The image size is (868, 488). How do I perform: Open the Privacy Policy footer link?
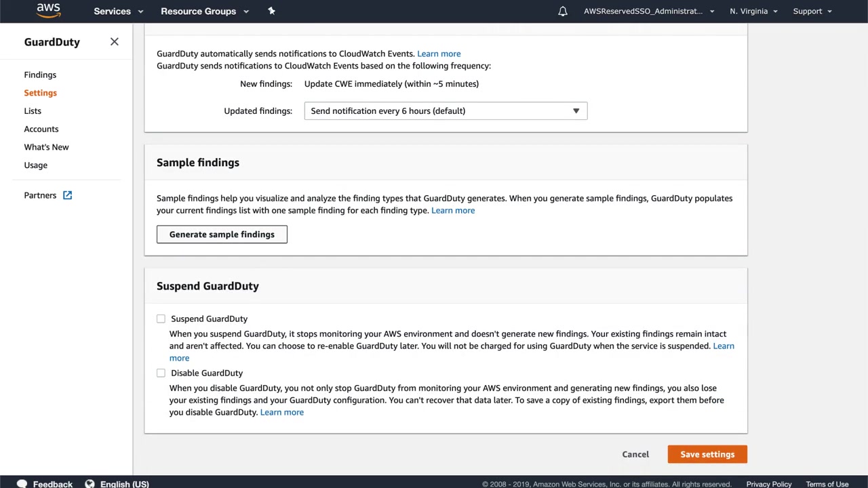[768, 484]
